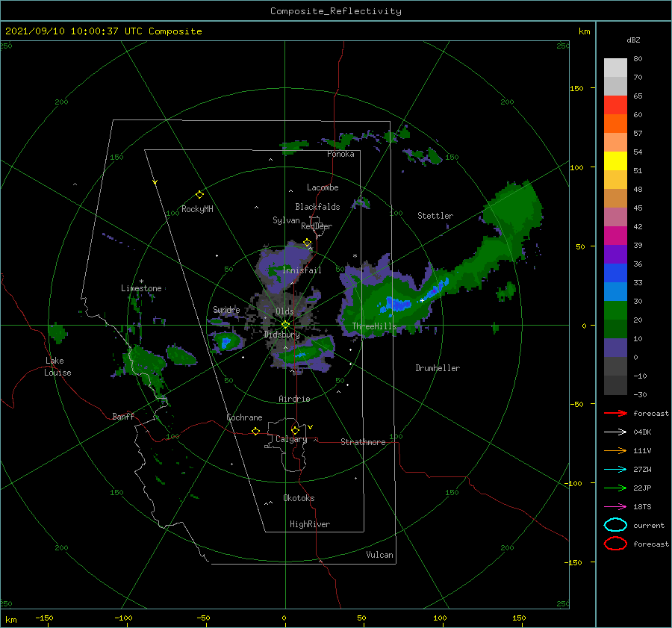This screenshot has height=628, width=672.
Task: Click the HighRiver label
Action: coord(310,524)
